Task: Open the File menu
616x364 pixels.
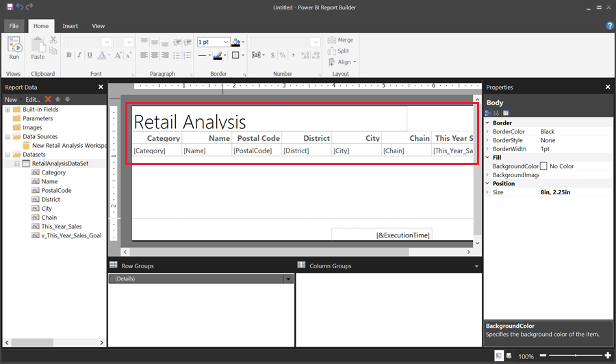Action: [x=13, y=26]
